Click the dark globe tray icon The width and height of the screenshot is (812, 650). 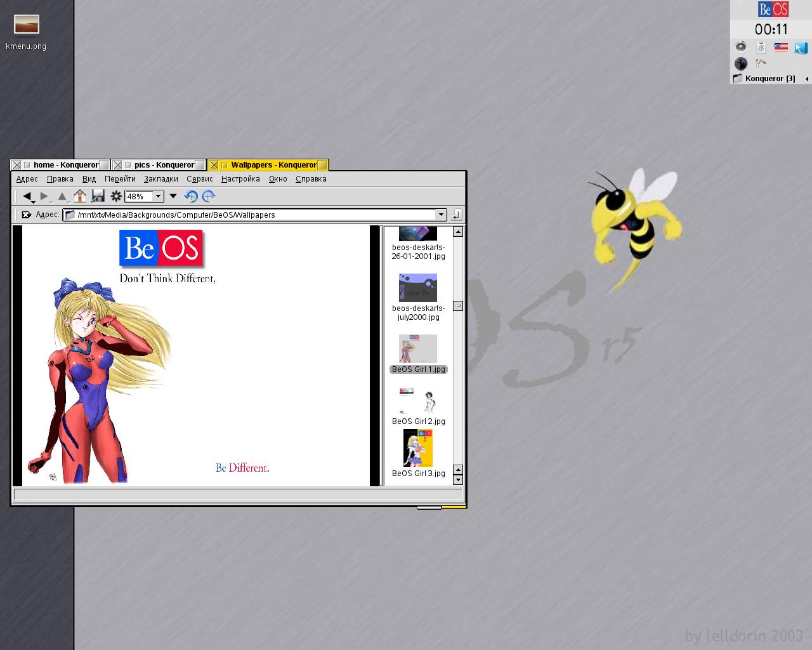tap(741, 63)
